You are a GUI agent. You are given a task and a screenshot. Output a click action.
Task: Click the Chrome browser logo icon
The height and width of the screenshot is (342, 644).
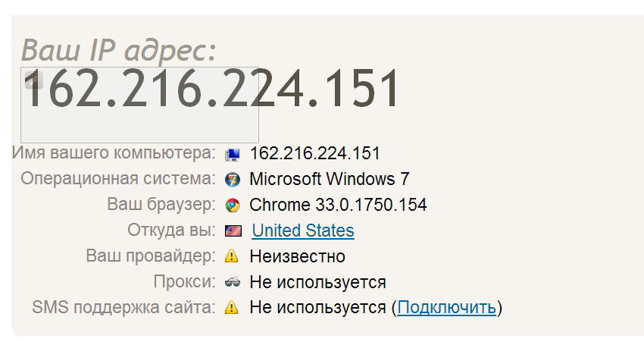pos(232,206)
